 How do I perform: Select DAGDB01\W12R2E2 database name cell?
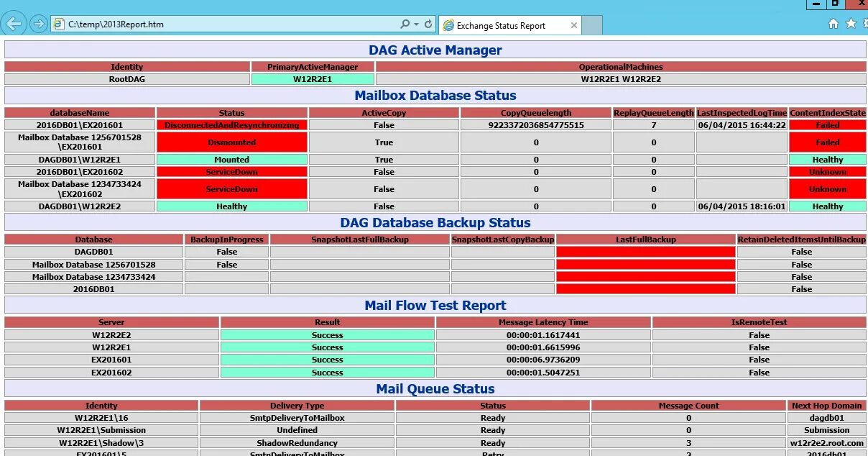(x=80, y=206)
